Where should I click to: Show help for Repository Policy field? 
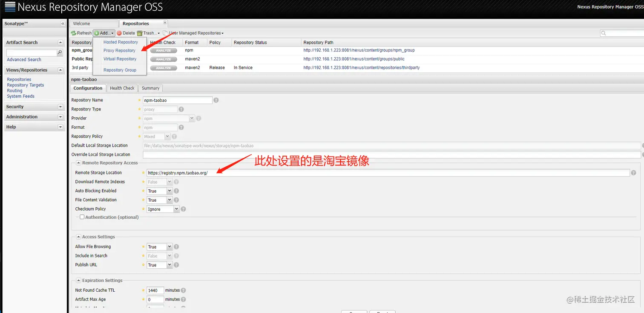click(174, 136)
